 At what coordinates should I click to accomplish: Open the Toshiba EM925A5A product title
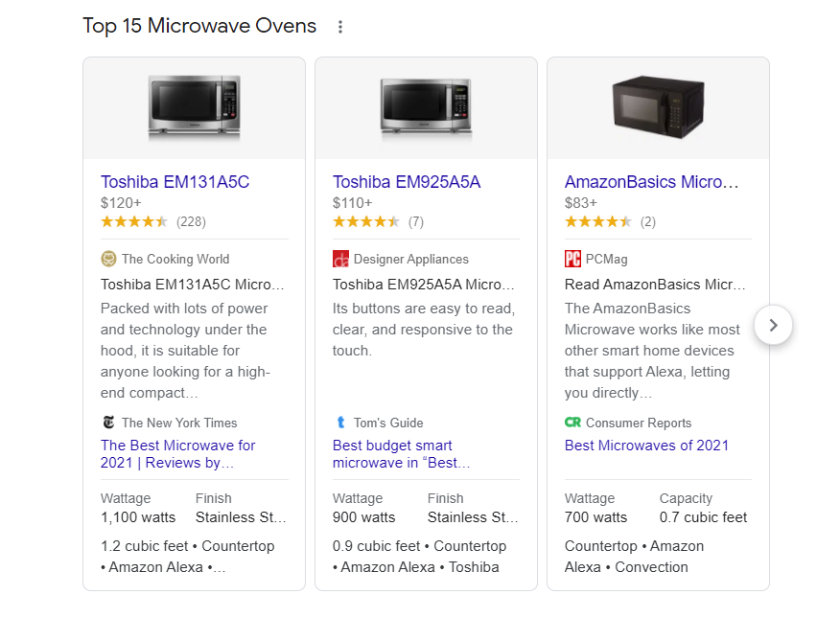407,182
